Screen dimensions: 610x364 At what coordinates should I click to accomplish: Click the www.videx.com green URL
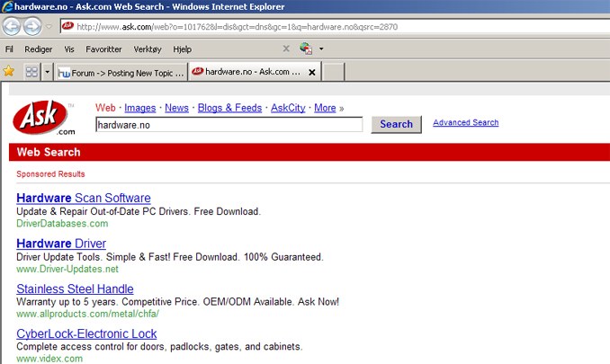coord(49,359)
